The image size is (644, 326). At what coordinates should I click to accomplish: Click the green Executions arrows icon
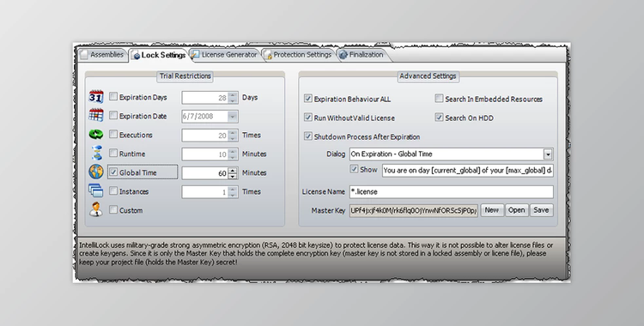click(96, 134)
